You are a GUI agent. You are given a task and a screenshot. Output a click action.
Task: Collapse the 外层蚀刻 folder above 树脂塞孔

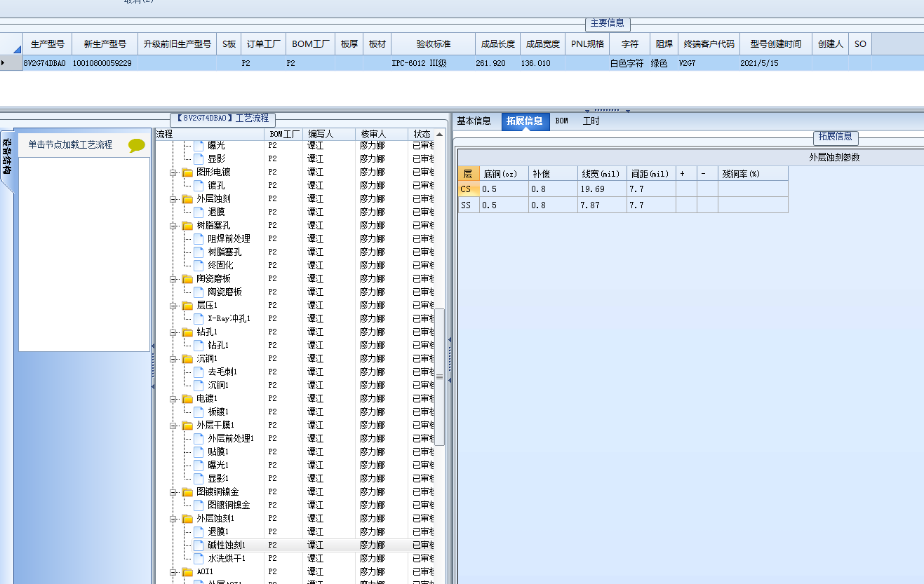pyautogui.click(x=173, y=199)
